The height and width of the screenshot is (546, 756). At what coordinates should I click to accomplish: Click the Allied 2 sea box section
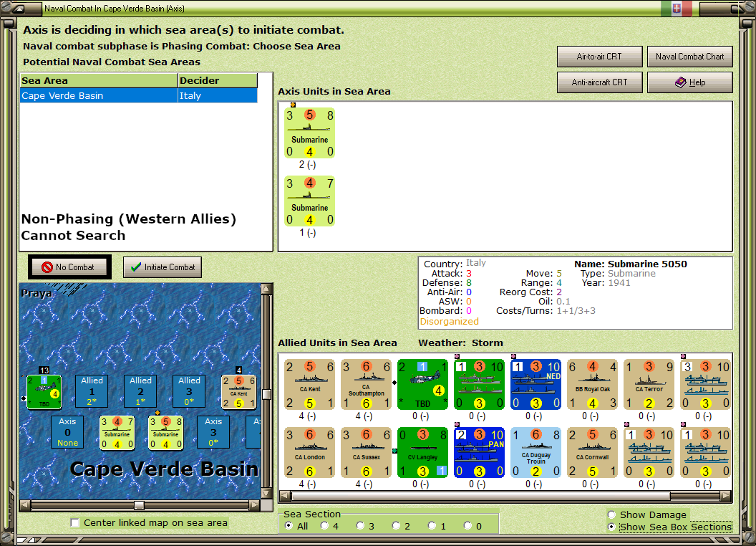click(x=140, y=391)
